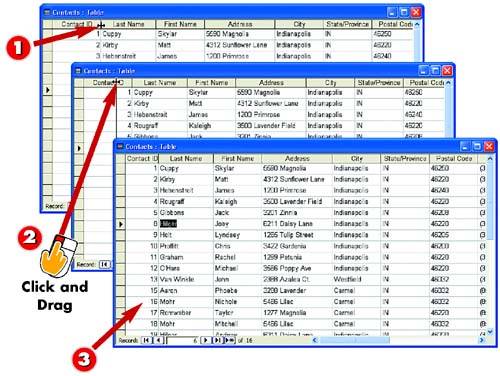Viewport: 500px width, 376px height.
Task: Select Last Name column header in middle window
Action: (x=160, y=83)
